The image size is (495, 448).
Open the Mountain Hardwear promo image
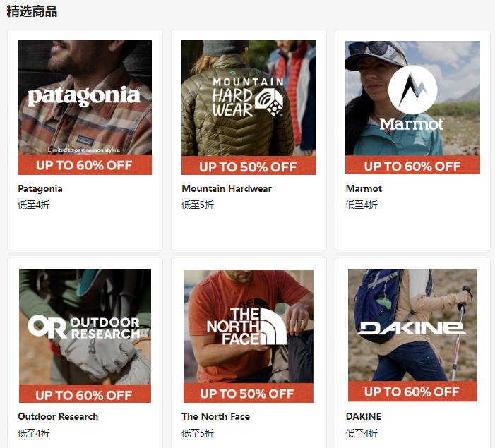(x=249, y=107)
